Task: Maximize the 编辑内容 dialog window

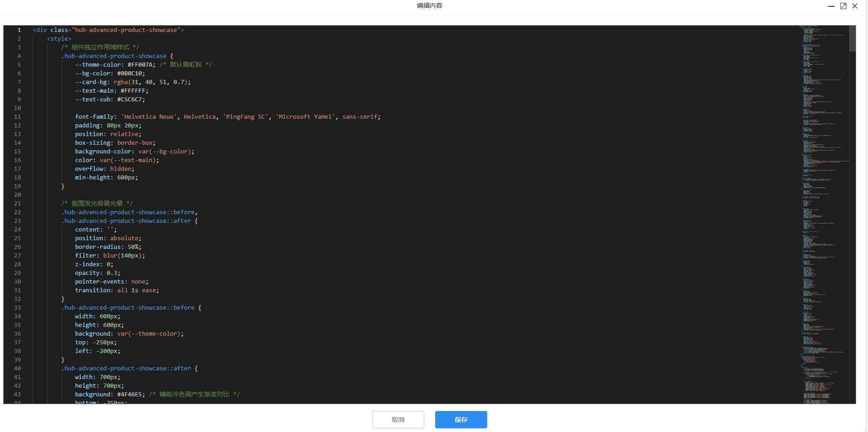Action: [x=843, y=6]
